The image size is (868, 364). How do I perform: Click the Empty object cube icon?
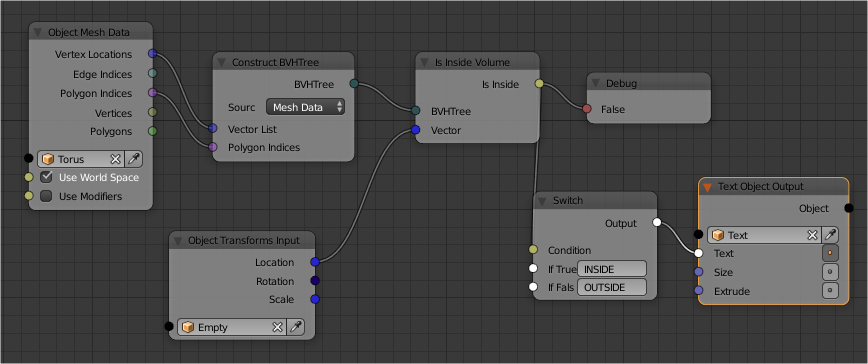click(x=188, y=327)
